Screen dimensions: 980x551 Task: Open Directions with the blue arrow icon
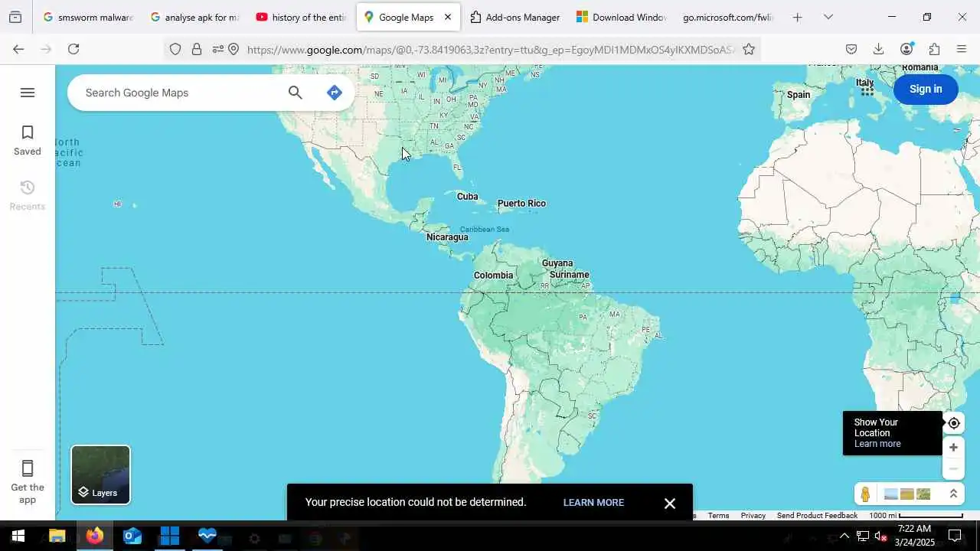[x=334, y=93]
